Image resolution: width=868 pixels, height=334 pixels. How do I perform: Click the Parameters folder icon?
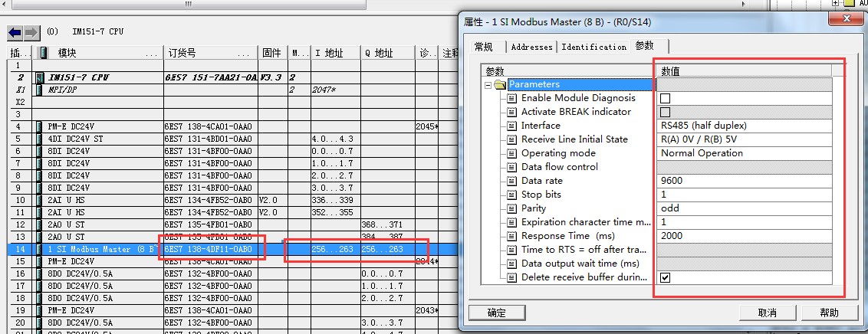click(501, 84)
